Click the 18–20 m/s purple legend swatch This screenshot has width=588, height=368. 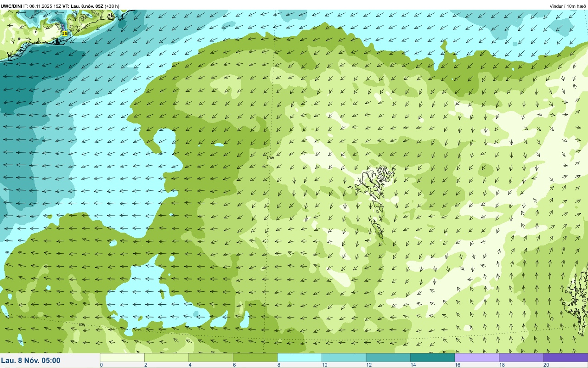pos(521,357)
